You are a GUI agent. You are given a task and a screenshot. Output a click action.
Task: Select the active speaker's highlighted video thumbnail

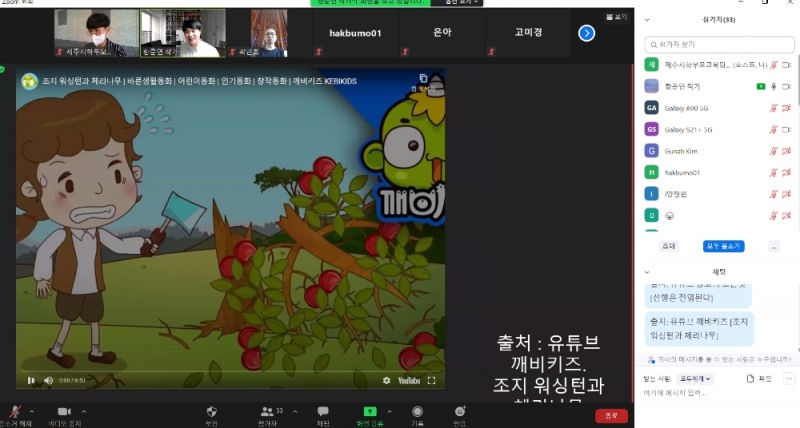tap(183, 33)
